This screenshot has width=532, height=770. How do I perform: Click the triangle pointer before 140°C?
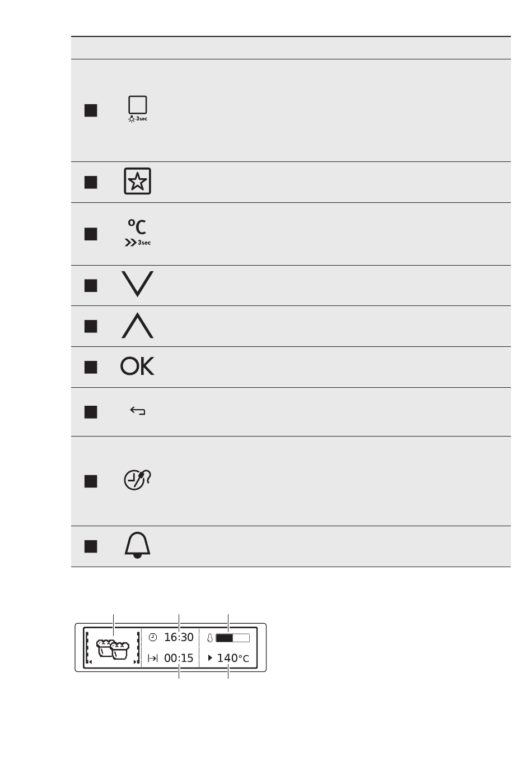[x=210, y=658]
